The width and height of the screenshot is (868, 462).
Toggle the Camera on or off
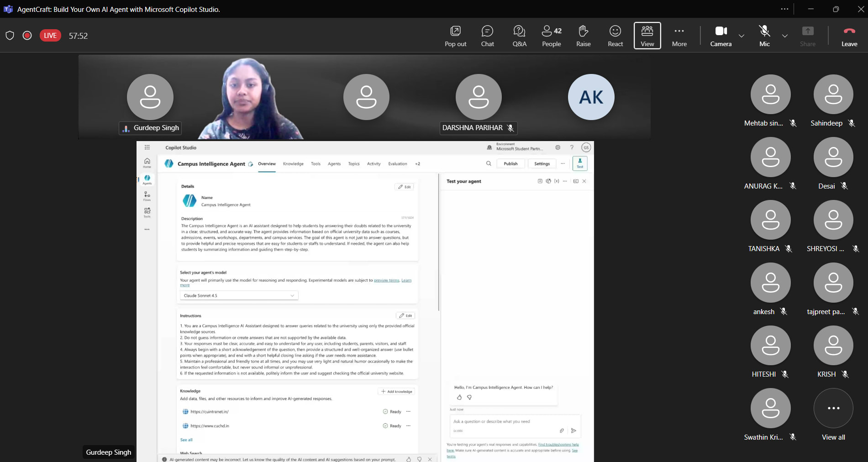(x=721, y=36)
